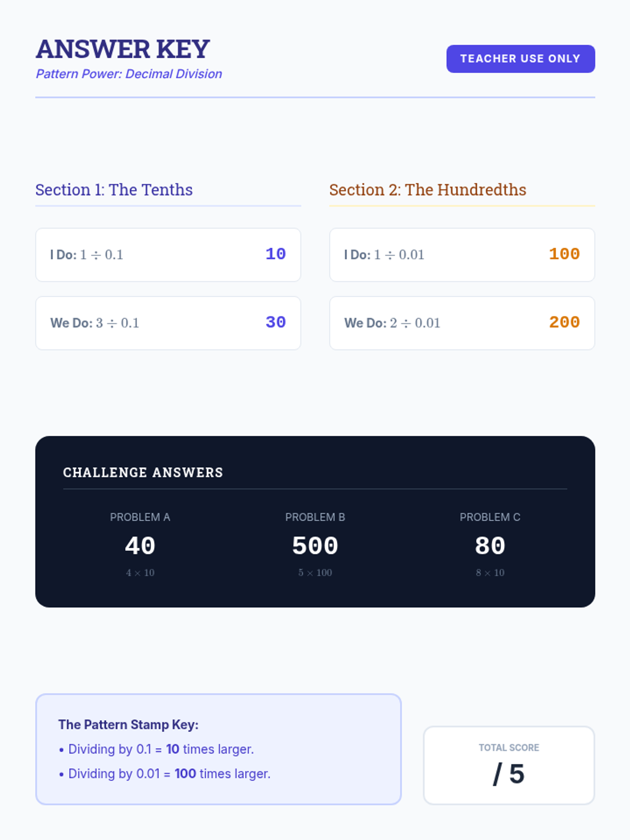630x840 pixels.
Task: Click the Challenge Answers heading
Action: (143, 472)
